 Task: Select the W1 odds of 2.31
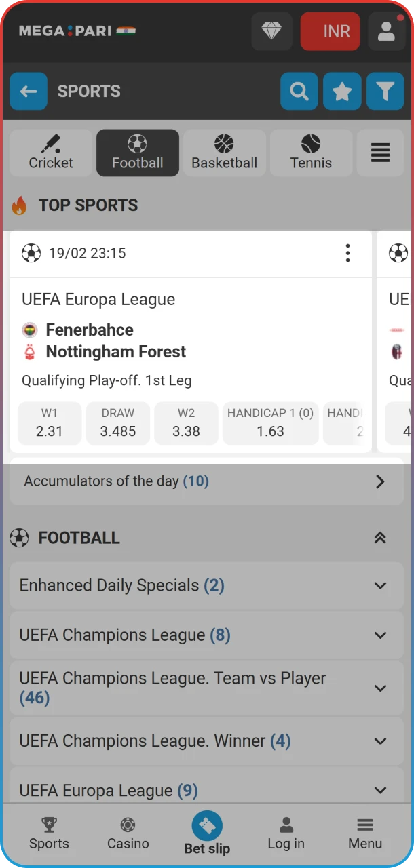[49, 423]
